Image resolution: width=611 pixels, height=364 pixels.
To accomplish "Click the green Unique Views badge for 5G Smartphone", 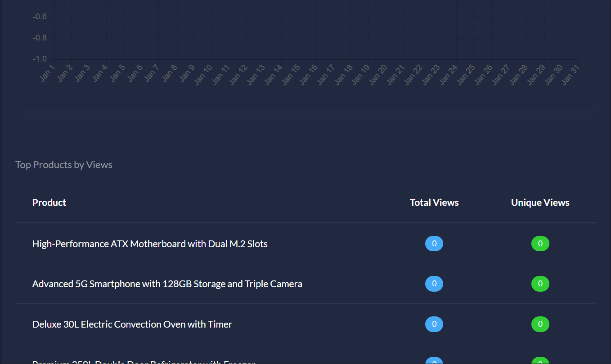I will [x=540, y=284].
